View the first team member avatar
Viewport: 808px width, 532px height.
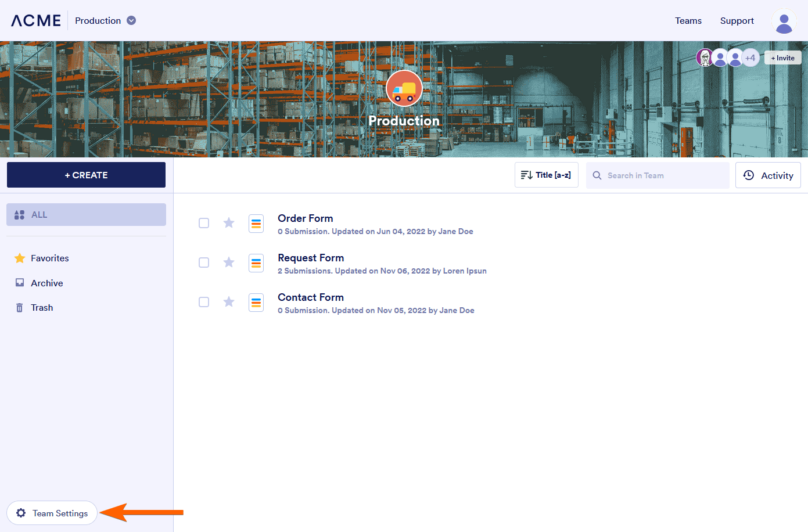[x=705, y=57]
